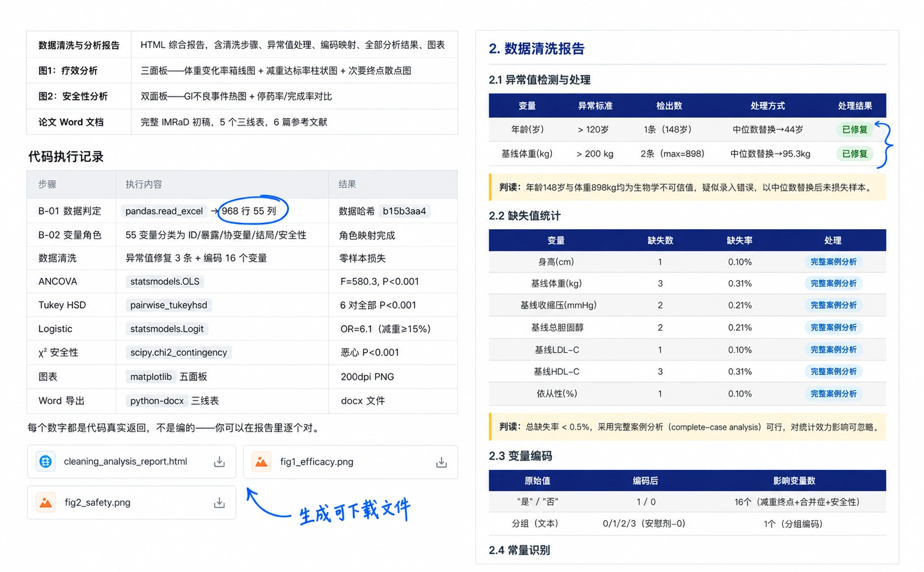Click the 已修复 badge in the 年龄(岁) row

[854, 129]
